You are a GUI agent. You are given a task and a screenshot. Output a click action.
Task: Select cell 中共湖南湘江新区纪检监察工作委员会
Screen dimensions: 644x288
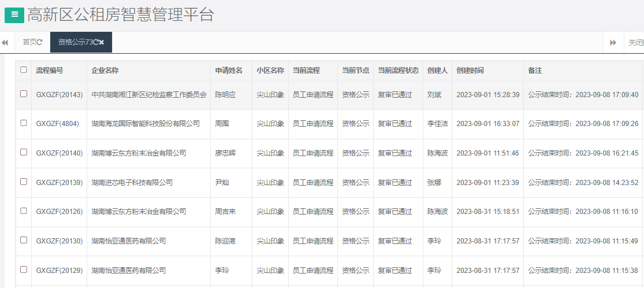point(149,95)
